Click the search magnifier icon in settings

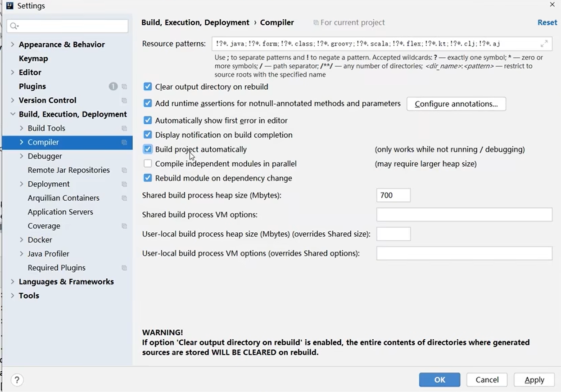click(x=14, y=26)
